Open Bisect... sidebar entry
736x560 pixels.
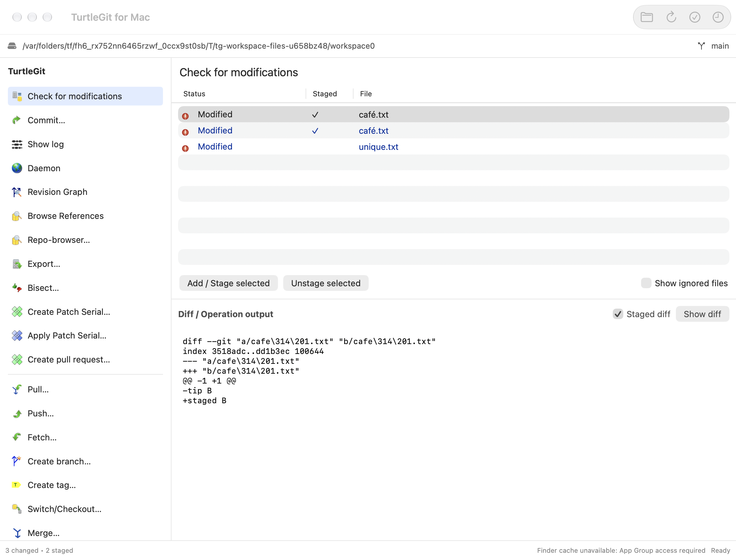tap(85, 288)
